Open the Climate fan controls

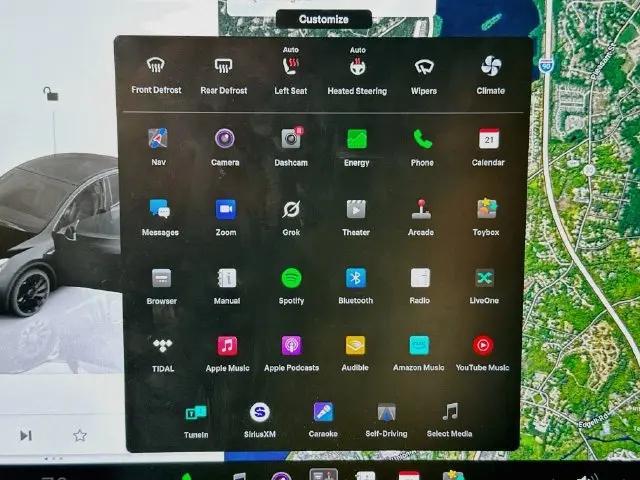click(491, 76)
